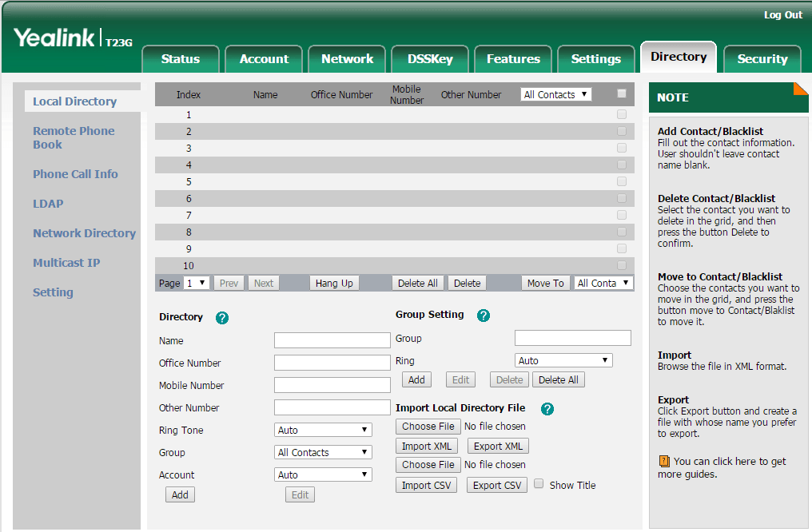Image resolution: width=812 pixels, height=532 pixels.
Task: Switch to the Security tab
Action: click(x=762, y=58)
